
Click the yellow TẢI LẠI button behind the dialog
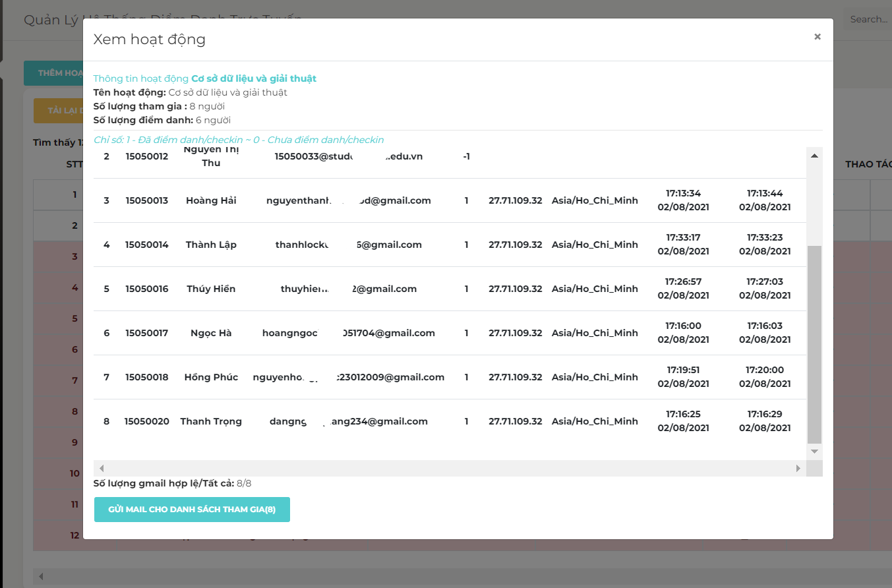point(58,111)
